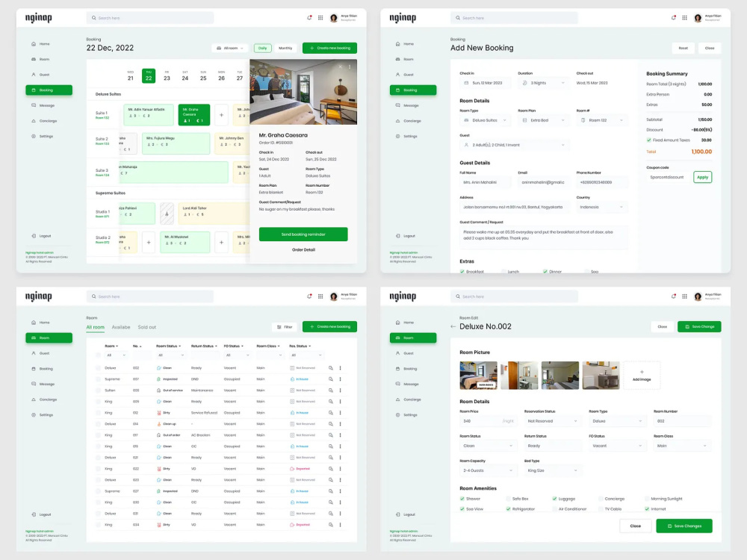The image size is (747, 560).
Task: Check the Safe Box amenity
Action: point(508,499)
